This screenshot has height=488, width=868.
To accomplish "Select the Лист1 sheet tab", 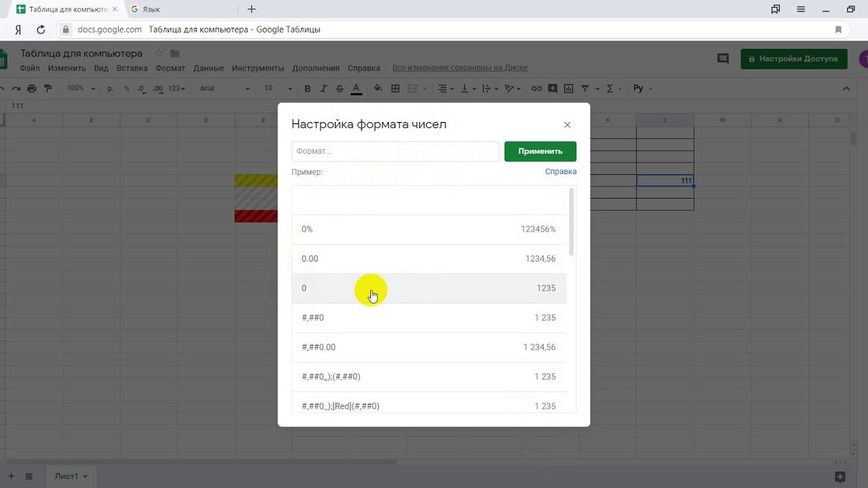I will 71,476.
